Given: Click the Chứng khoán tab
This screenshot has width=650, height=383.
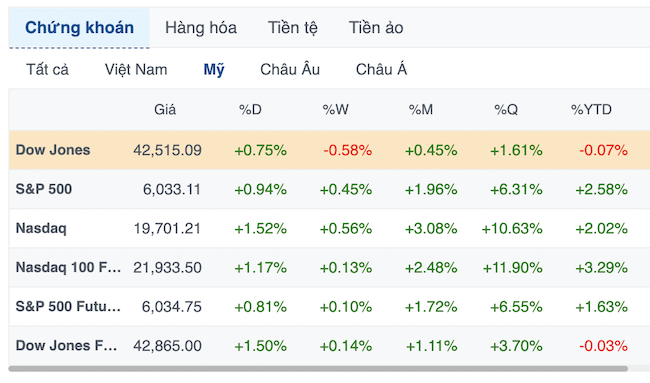Looking at the screenshot, I should tap(79, 28).
